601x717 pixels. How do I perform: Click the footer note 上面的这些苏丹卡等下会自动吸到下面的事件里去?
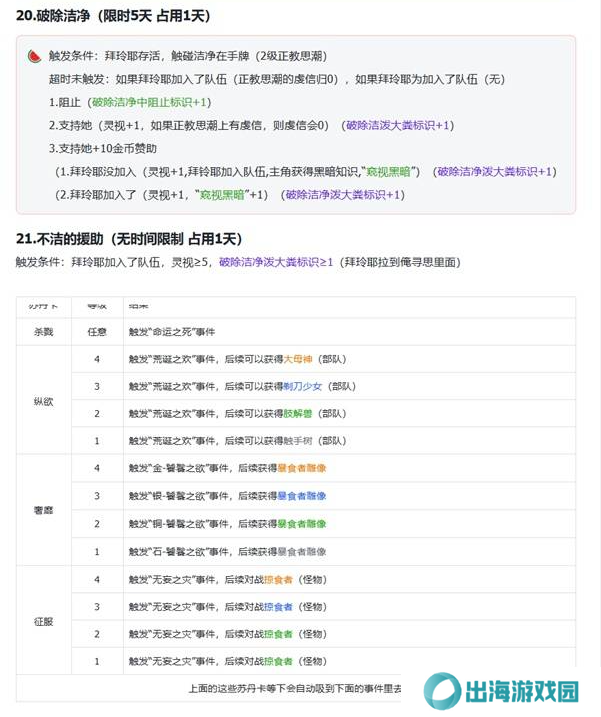click(295, 689)
